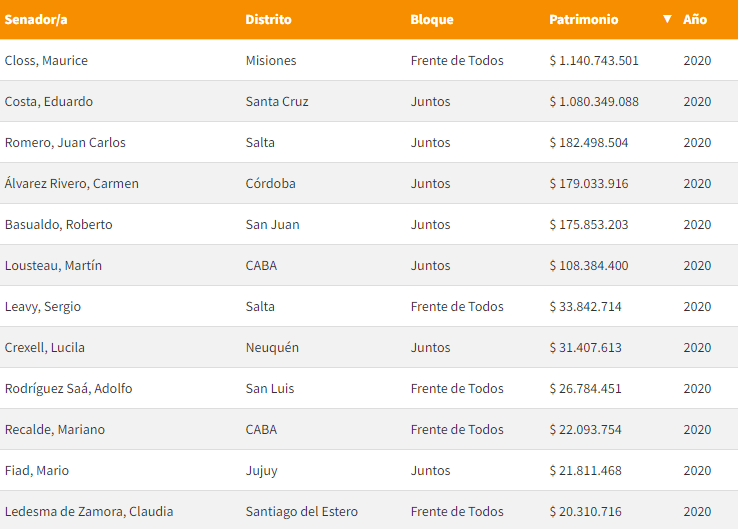The width and height of the screenshot is (739, 529).
Task: Click the sort arrow beside Patrimonio
Action: (667, 19)
